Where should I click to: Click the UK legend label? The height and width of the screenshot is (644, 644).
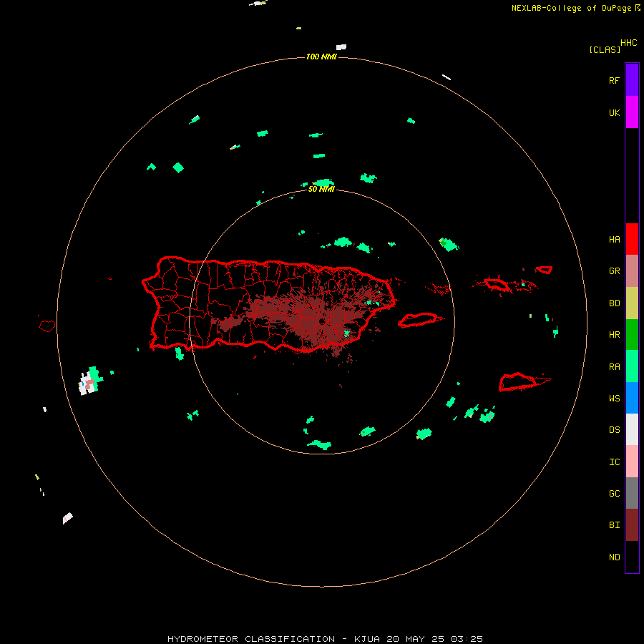(614, 112)
